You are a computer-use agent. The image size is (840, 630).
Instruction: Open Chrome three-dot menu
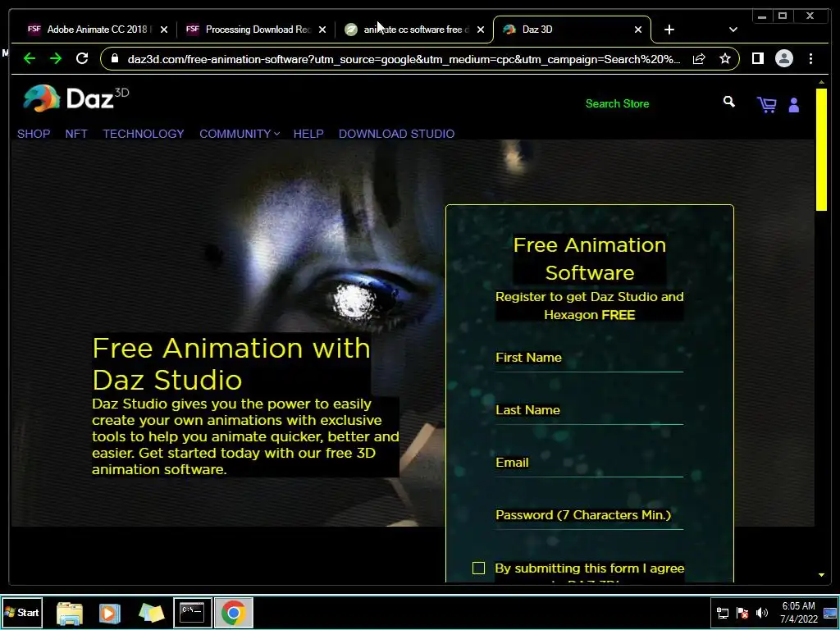(810, 58)
